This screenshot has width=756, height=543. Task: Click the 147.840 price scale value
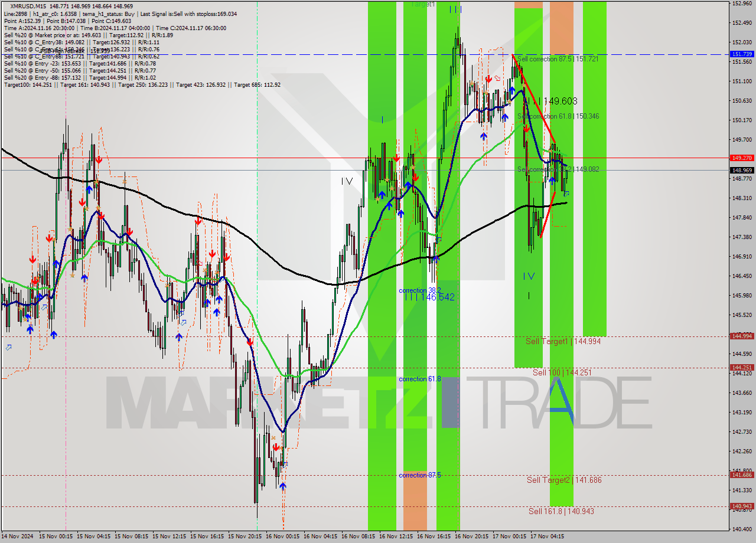point(742,218)
